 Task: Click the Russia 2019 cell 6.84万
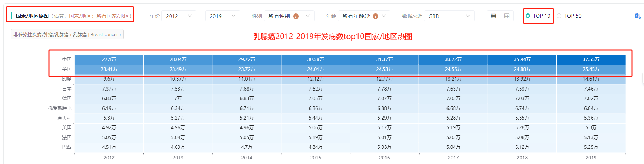tap(591, 108)
